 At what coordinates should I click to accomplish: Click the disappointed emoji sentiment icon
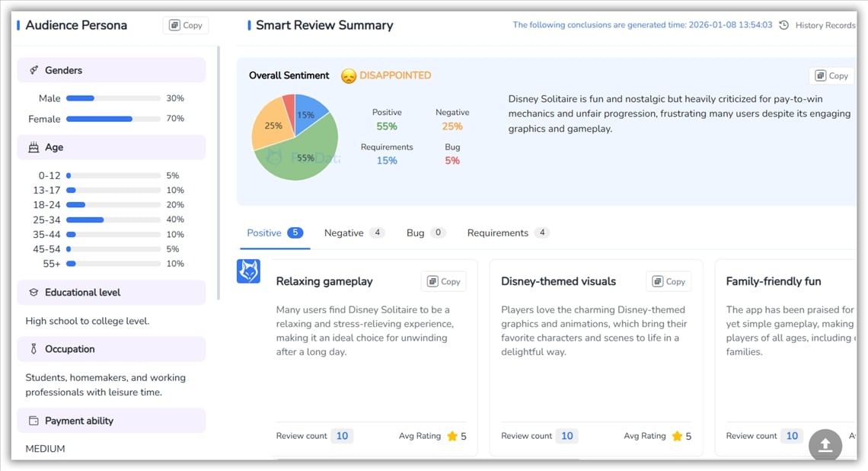(x=348, y=76)
